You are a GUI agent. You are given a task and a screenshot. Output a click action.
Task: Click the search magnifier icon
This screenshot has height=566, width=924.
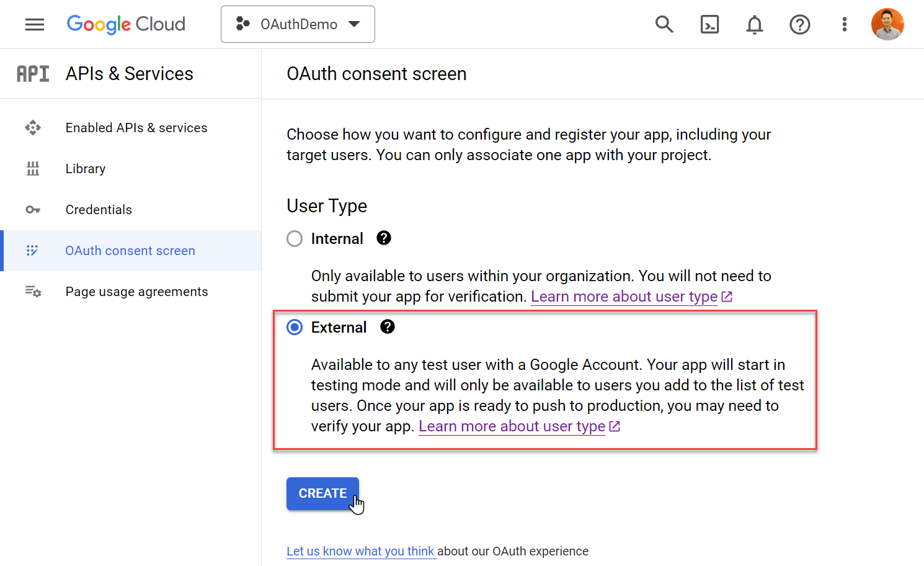point(664,24)
